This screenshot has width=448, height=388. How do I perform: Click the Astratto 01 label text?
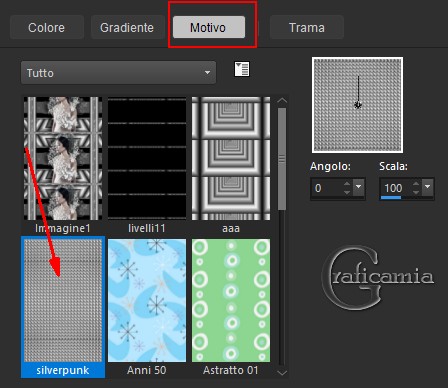tap(231, 370)
